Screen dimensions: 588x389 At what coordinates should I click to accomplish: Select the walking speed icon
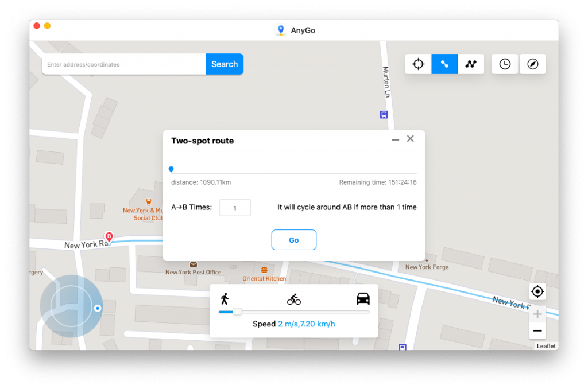[x=226, y=298]
